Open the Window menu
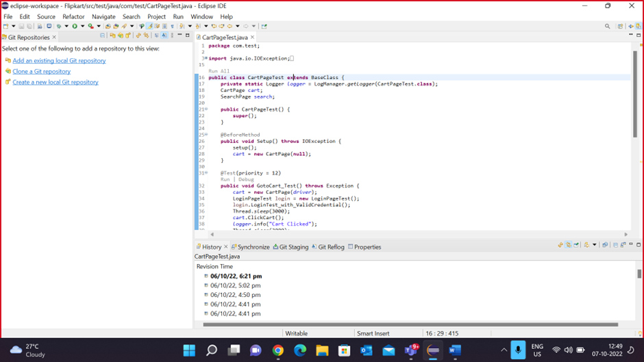Viewport: 644px width, 362px height. [x=201, y=16]
